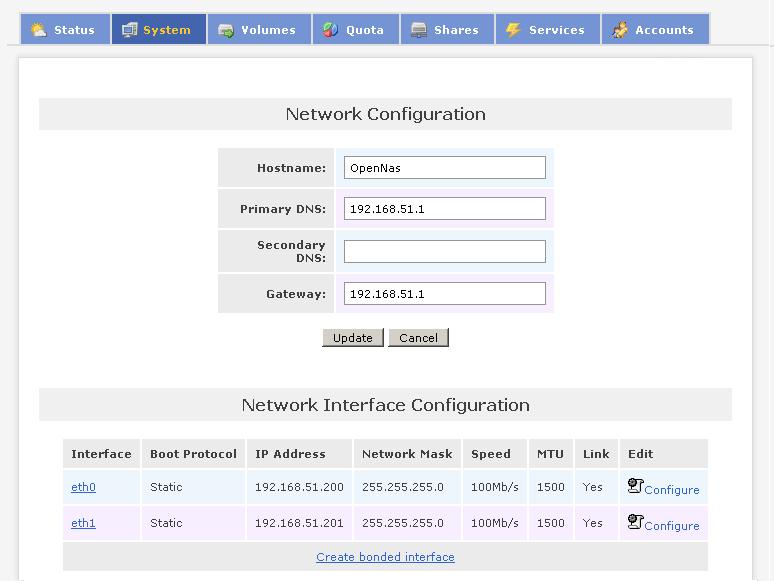Click into the Primary DNS field

[444, 209]
